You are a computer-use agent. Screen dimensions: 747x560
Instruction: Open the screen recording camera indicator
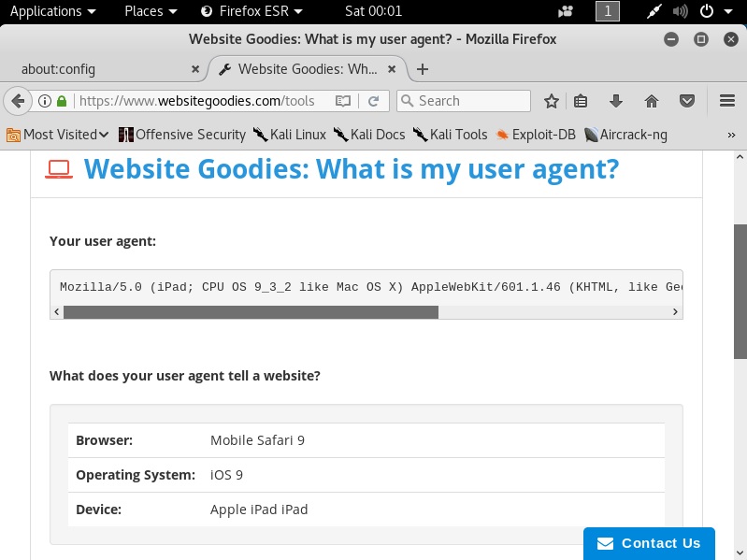click(x=566, y=11)
